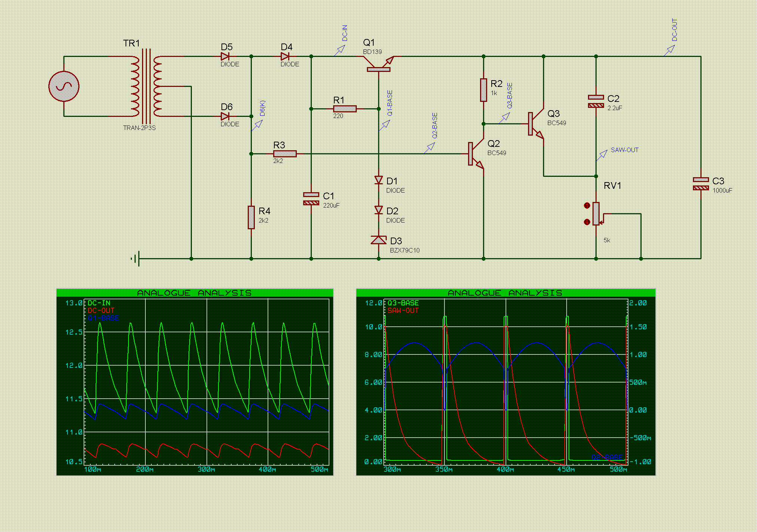The image size is (757, 532).
Task: Select potentiometer RV1 body
Action: 596,214
